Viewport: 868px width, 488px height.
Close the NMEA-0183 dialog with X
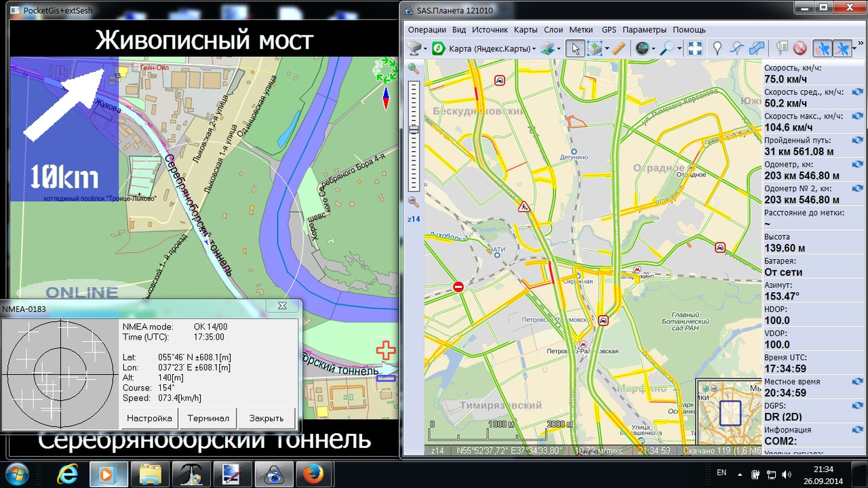(x=282, y=306)
